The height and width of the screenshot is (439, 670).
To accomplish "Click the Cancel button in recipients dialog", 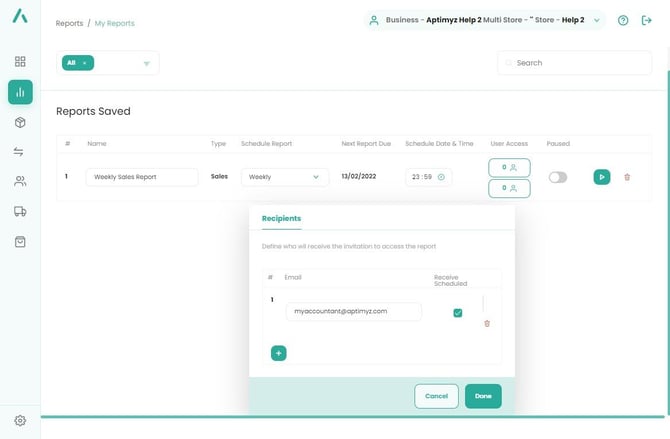I will (436, 396).
